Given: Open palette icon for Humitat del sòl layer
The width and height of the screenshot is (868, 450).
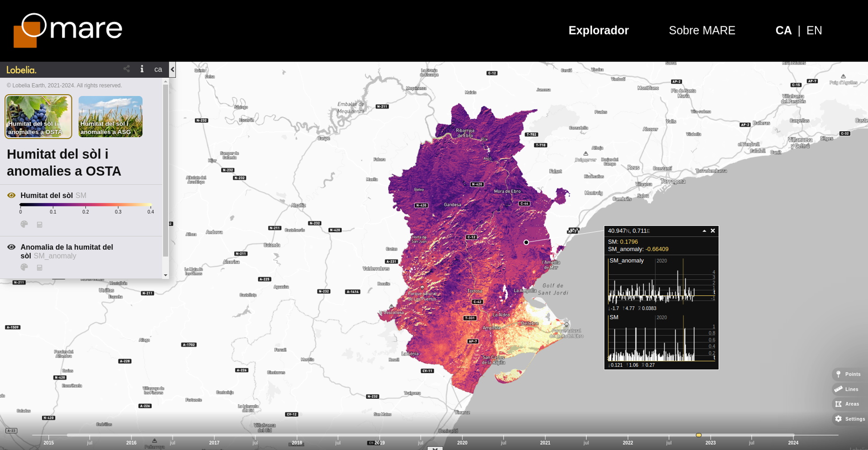Looking at the screenshot, I should click(24, 224).
